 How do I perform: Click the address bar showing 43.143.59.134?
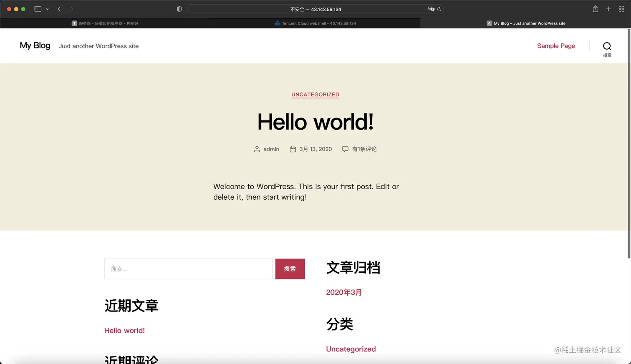click(315, 9)
